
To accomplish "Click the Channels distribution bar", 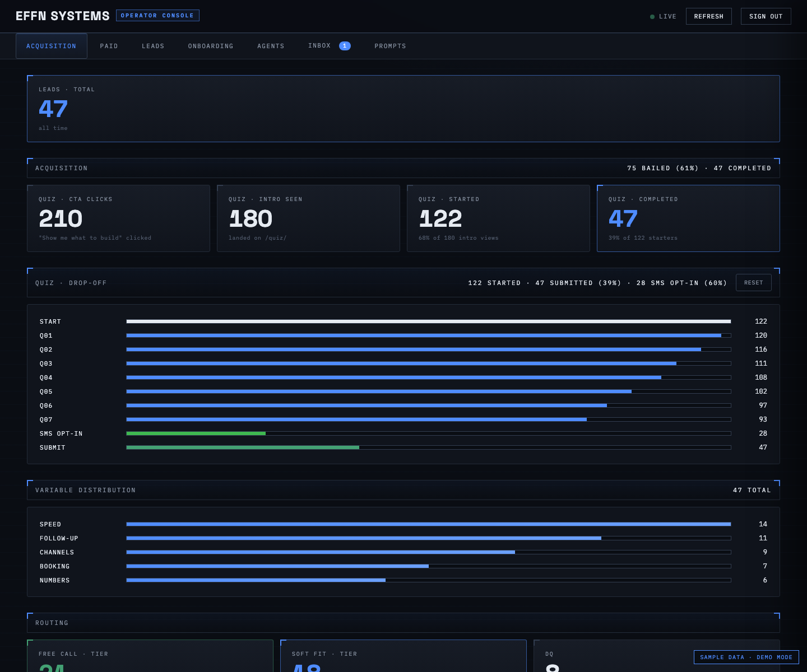I will point(429,552).
